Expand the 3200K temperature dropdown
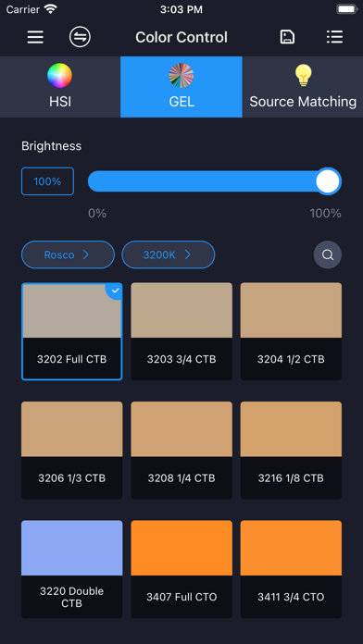Screen dimensions: 363x644 click(169, 254)
